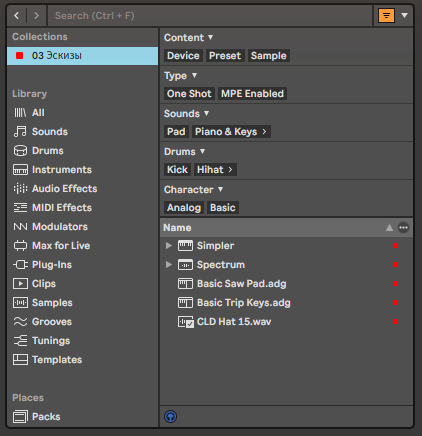Select the Spectrum device icon
This screenshot has width=422, height=436.
tap(185, 265)
